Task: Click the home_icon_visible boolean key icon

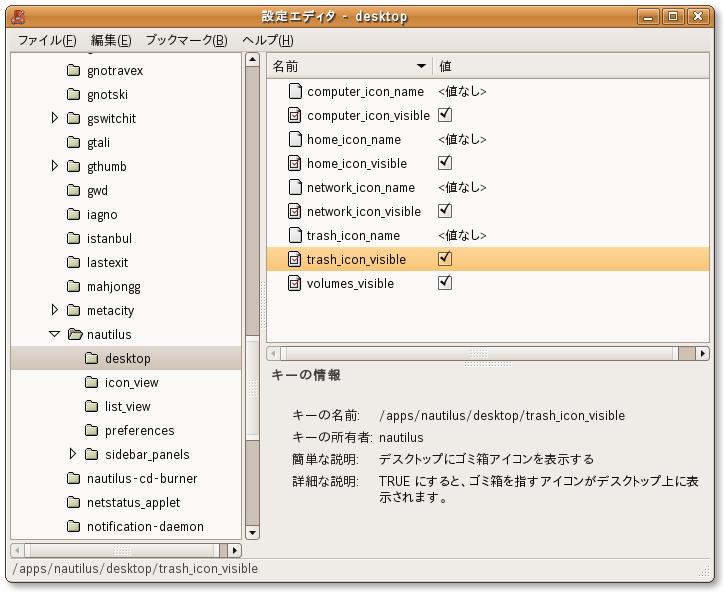Action: 295,163
